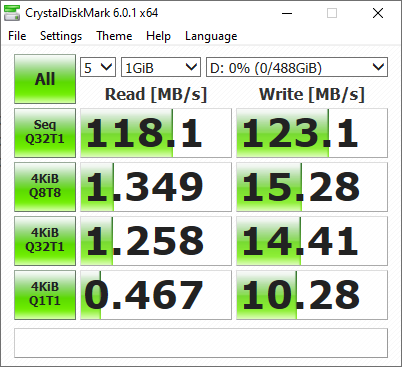This screenshot has width=402, height=367.
Task: Open the Language menu
Action: pyautogui.click(x=211, y=36)
